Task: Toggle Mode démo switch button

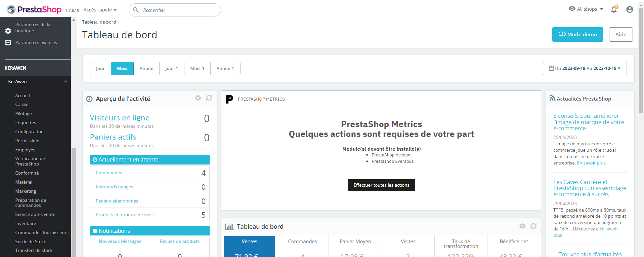Action: click(578, 34)
